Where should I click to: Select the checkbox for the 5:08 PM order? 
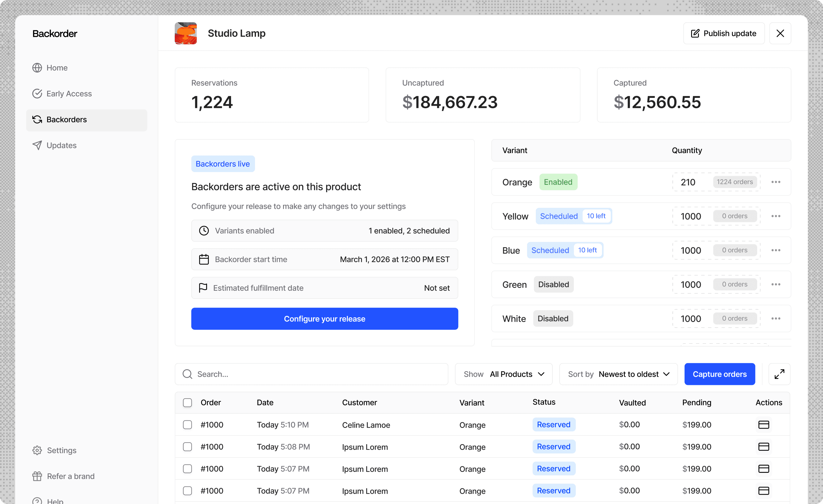coord(187,447)
